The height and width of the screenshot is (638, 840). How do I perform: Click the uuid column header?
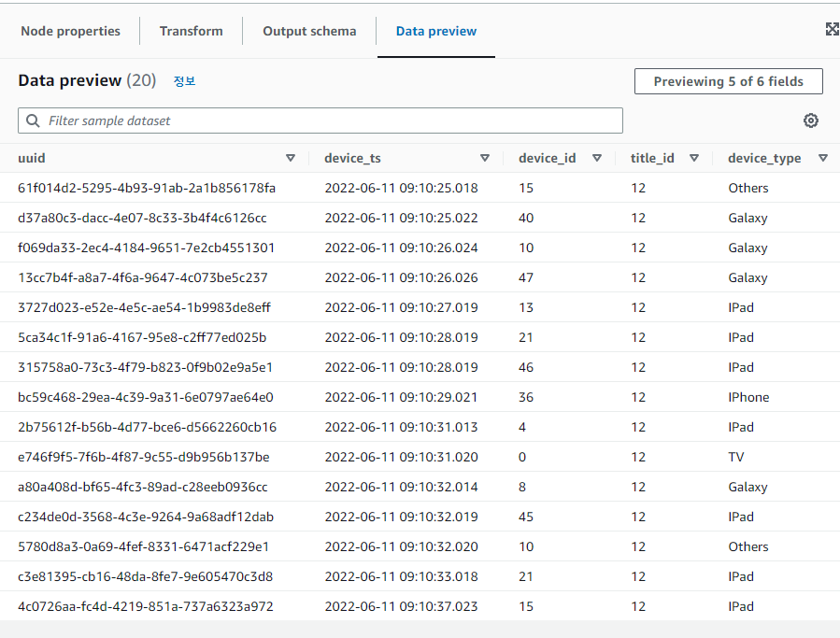[32, 158]
